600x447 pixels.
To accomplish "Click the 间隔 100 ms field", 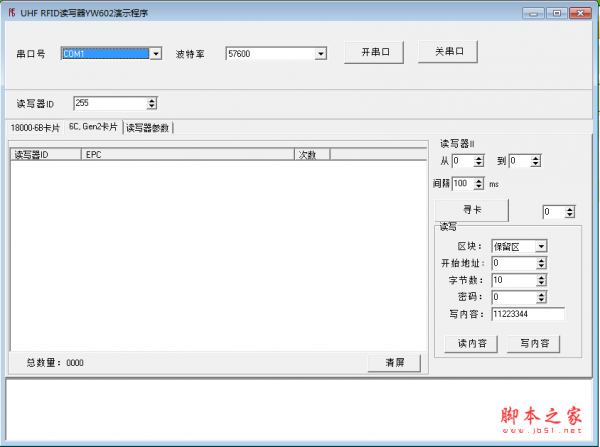I will tap(463, 184).
